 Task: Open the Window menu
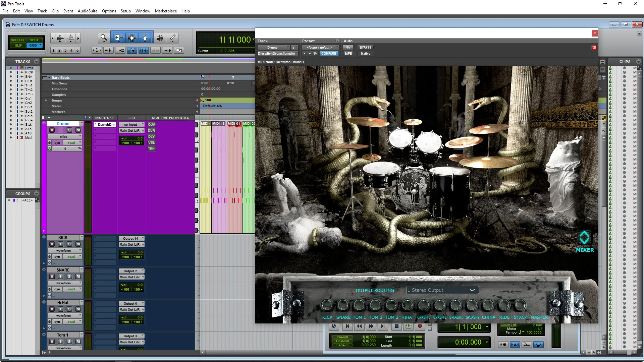tap(143, 11)
